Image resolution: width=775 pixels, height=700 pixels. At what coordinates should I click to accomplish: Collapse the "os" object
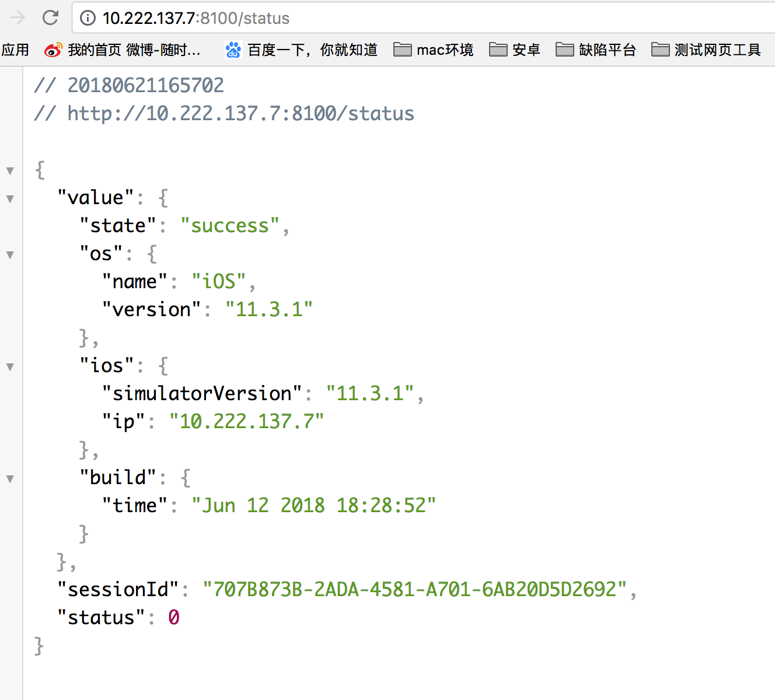10,255
